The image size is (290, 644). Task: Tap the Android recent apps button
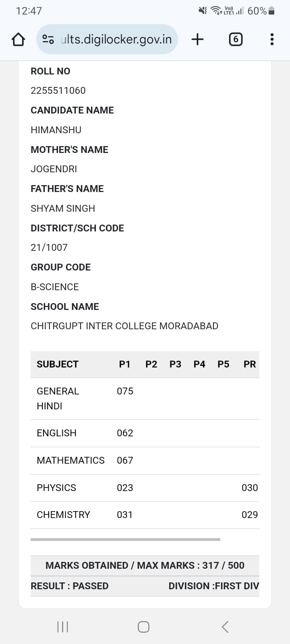[x=63, y=627]
